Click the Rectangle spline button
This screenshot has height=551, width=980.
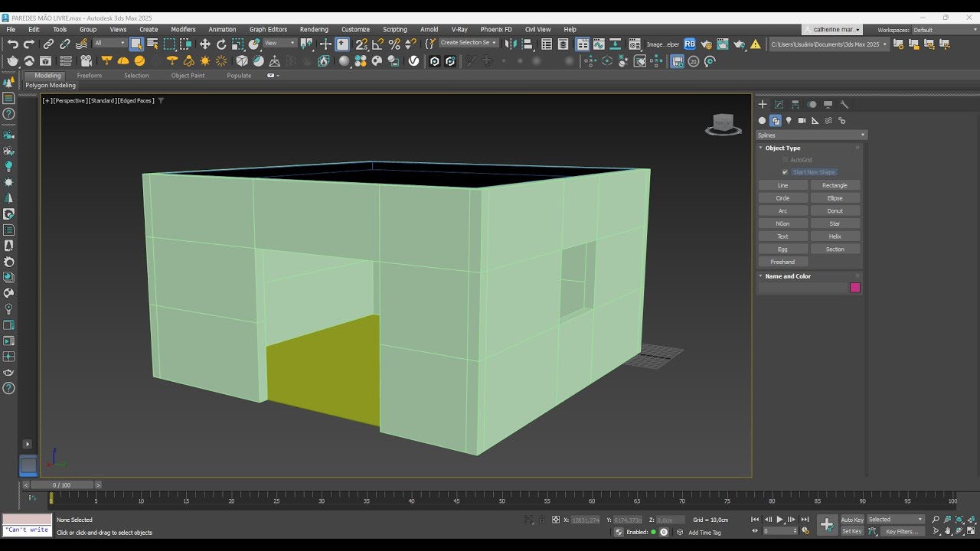pos(835,185)
